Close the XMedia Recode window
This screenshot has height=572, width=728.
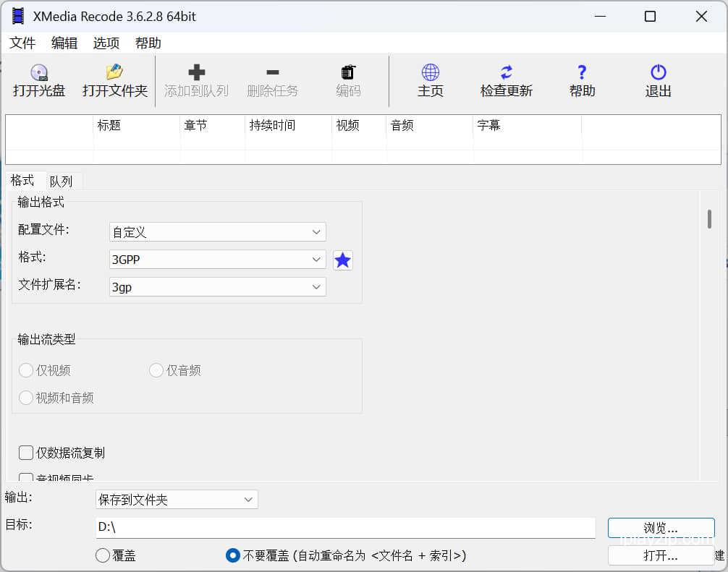pyautogui.click(x=701, y=16)
